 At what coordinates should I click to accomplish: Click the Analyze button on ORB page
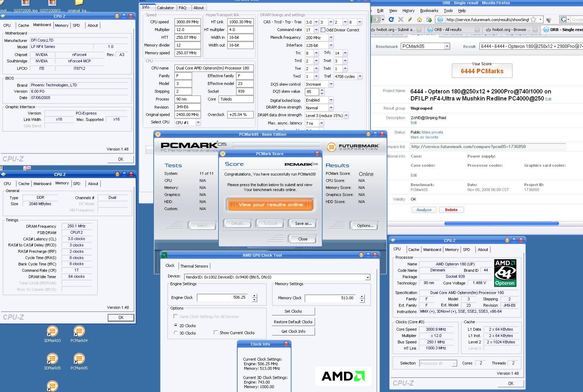point(424,210)
